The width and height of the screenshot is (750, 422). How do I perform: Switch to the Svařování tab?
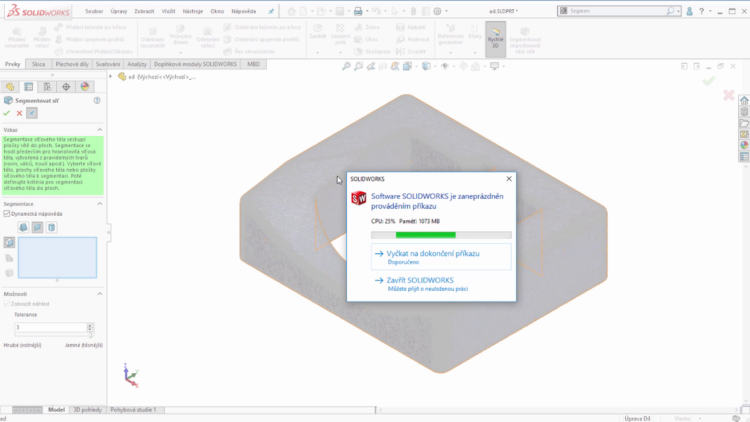point(108,64)
